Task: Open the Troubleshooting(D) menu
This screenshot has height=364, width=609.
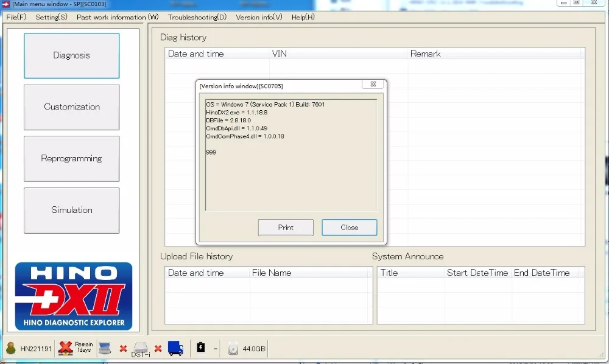Action: pos(197,17)
